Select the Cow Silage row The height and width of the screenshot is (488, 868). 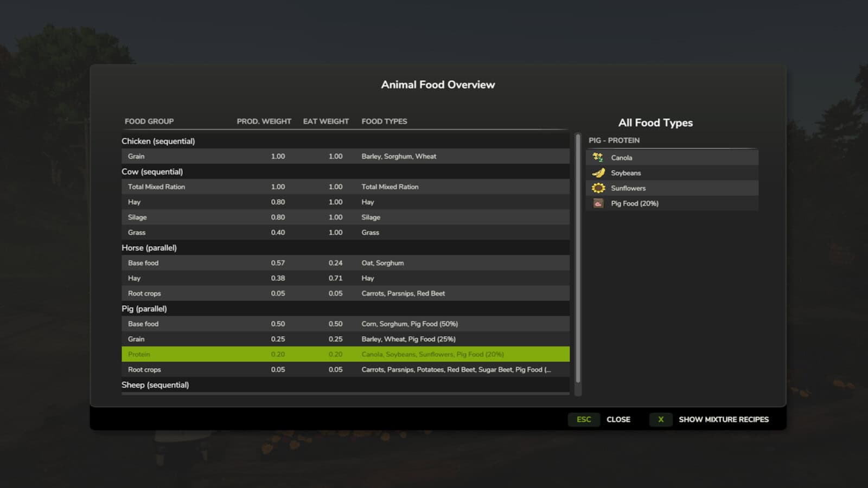pyautogui.click(x=345, y=217)
